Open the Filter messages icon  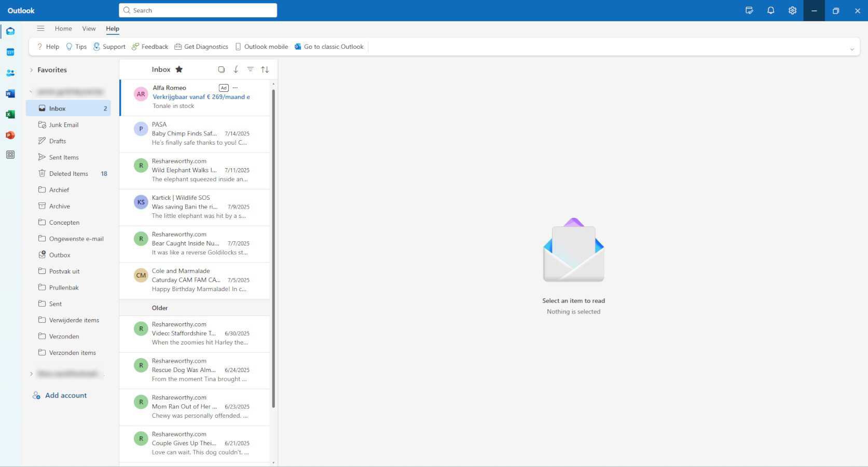tap(251, 70)
